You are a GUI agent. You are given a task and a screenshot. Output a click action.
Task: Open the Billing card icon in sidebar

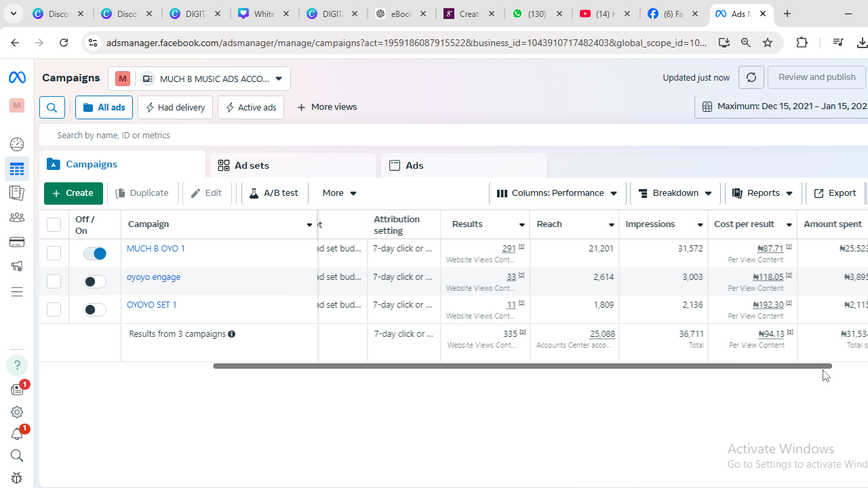(x=17, y=242)
